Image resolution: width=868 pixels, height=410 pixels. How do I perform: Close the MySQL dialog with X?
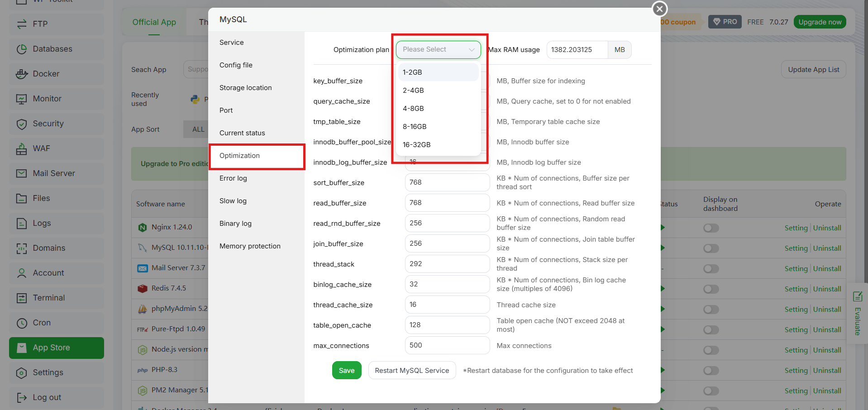(x=659, y=9)
